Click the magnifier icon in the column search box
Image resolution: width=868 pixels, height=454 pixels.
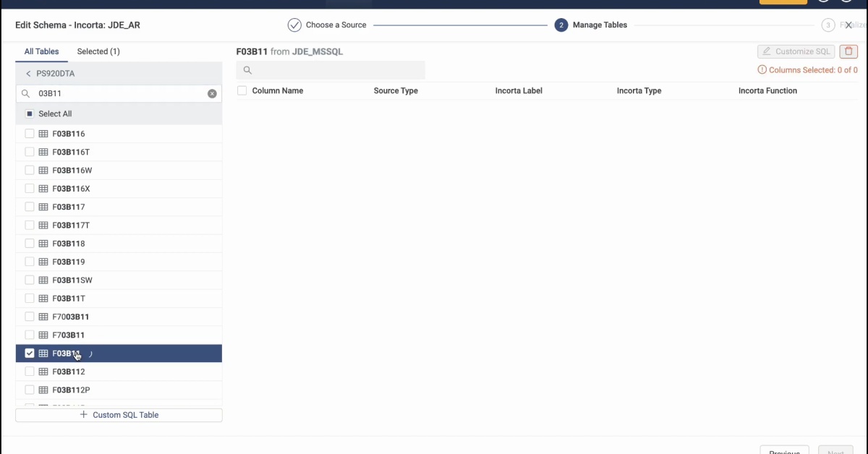click(247, 70)
